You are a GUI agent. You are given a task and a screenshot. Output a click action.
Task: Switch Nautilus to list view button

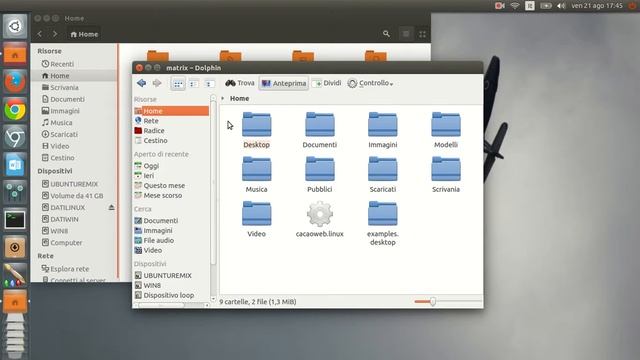coord(406,34)
